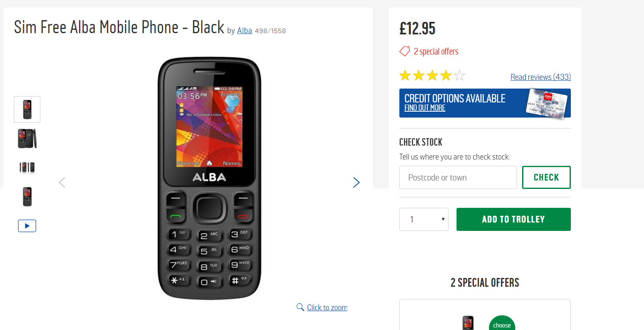The width and height of the screenshot is (644, 330).
Task: Click the 'Click to zoom' link
Action: (x=327, y=307)
